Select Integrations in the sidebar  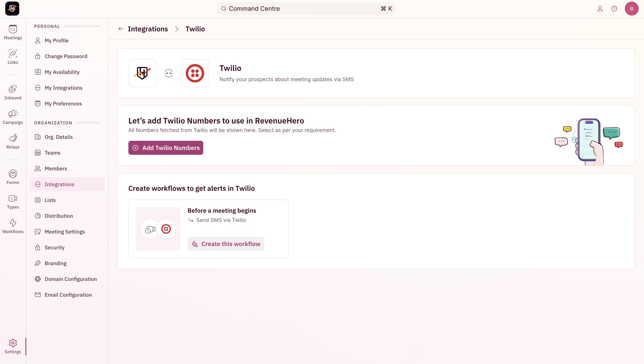coord(67,184)
